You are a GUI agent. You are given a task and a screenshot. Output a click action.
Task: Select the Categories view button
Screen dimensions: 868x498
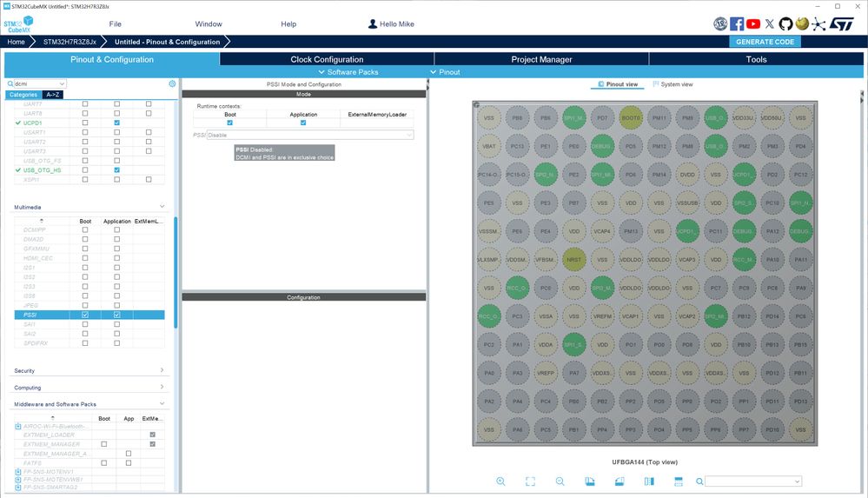(23, 95)
